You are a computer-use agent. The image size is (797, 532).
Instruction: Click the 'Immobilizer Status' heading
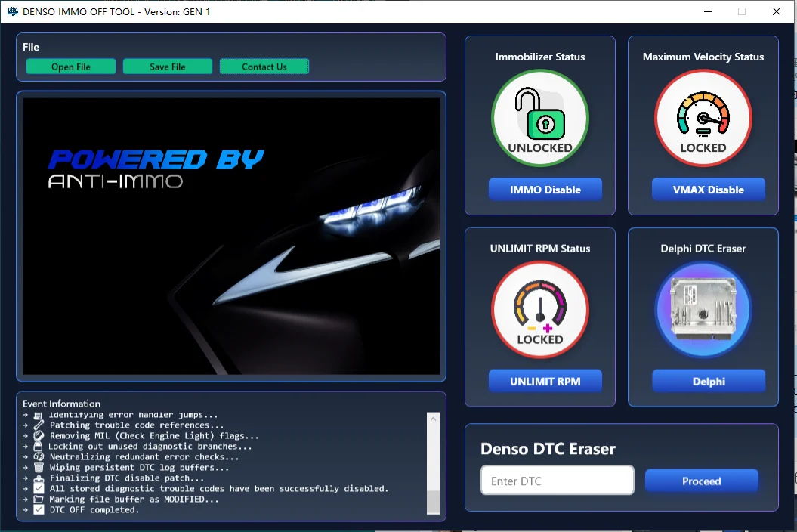(540, 57)
